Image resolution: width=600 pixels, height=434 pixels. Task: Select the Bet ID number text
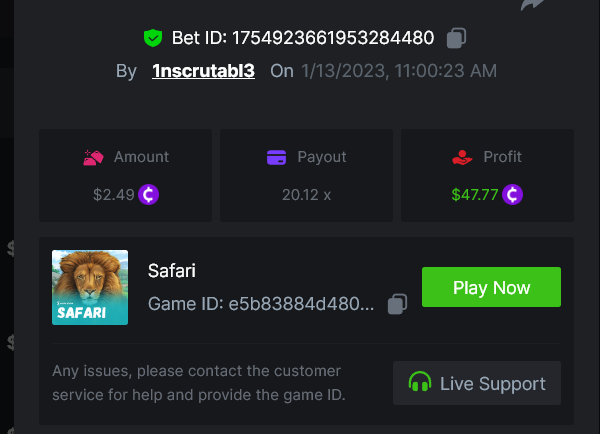(333, 39)
